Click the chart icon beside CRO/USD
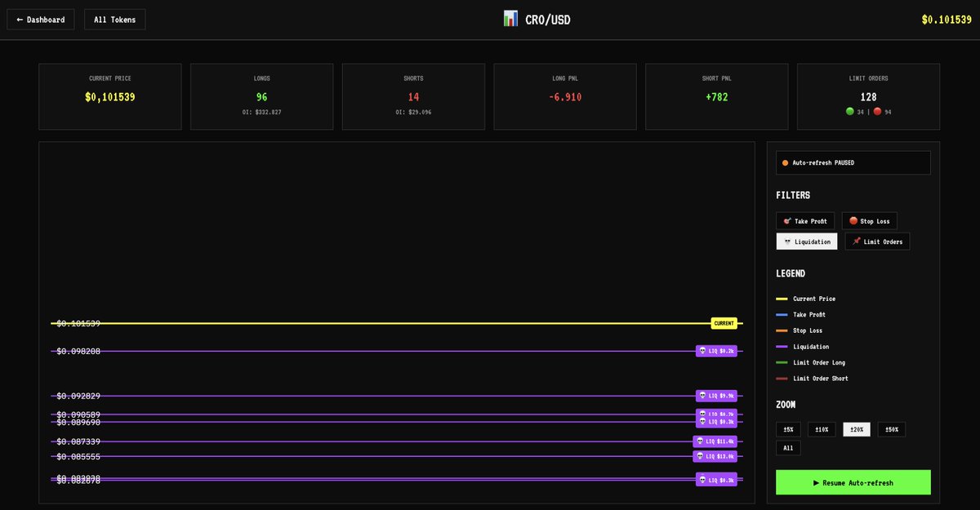Image resolution: width=980 pixels, height=510 pixels. point(510,18)
